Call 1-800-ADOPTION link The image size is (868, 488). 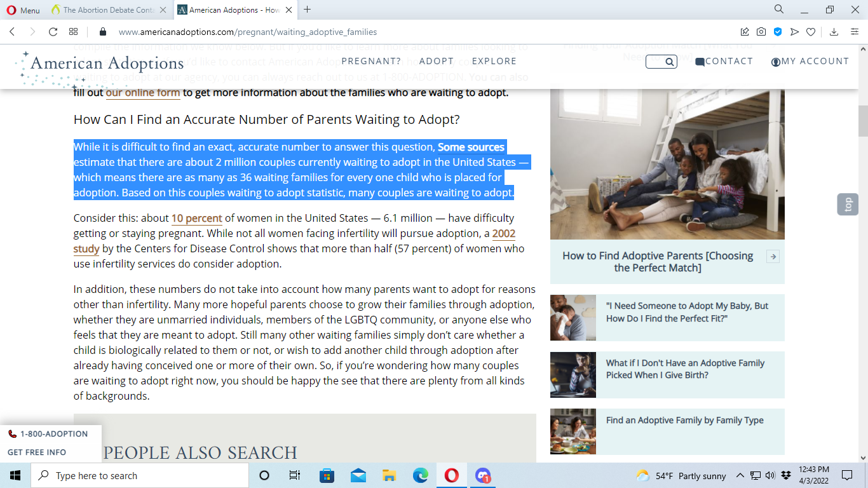tap(48, 433)
